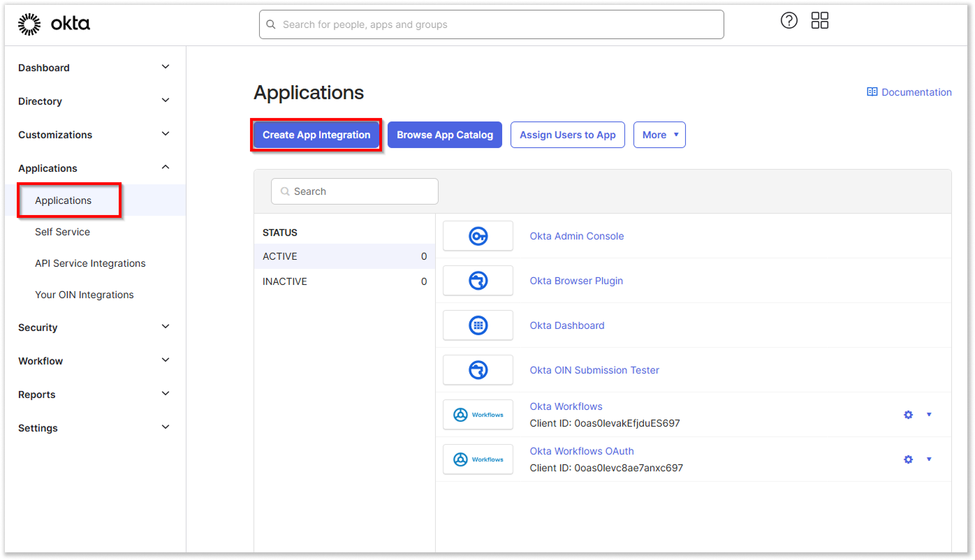Filter by INACTIVE status
This screenshot has width=975, height=560.
(344, 281)
